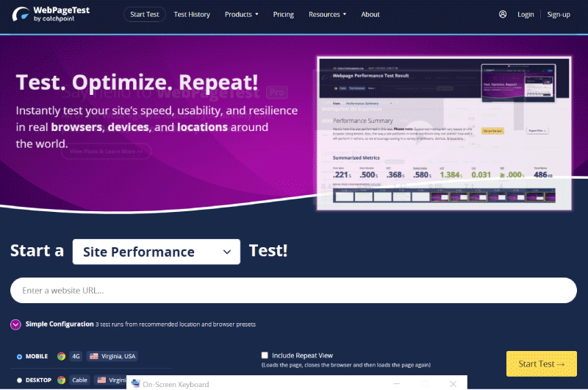This screenshot has height=390, width=588.
Task: Click the Test. Optimize. Repeat! heading
Action: click(x=137, y=82)
